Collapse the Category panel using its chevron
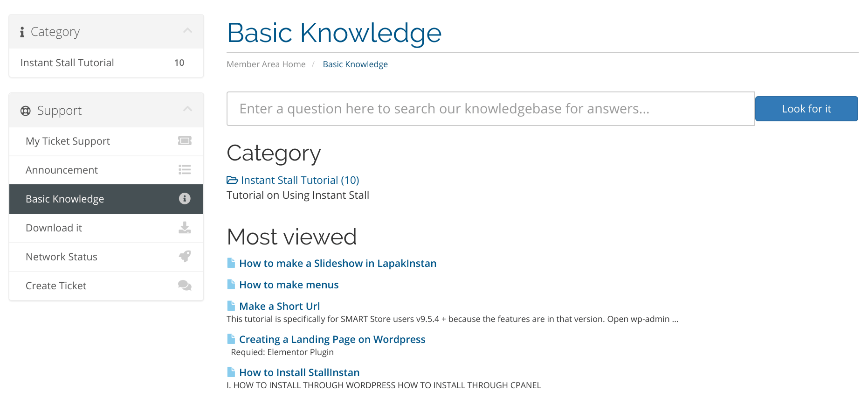This screenshot has width=868, height=398. (x=187, y=31)
